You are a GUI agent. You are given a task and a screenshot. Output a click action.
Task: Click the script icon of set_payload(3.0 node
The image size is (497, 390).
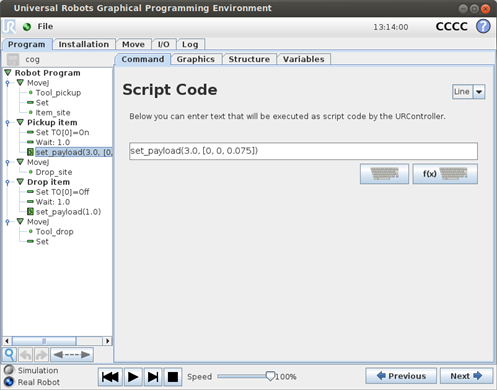click(x=30, y=152)
